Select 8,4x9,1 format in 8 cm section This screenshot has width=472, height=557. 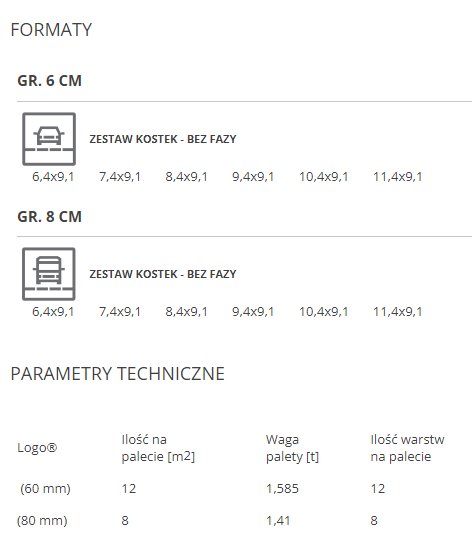pos(186,312)
